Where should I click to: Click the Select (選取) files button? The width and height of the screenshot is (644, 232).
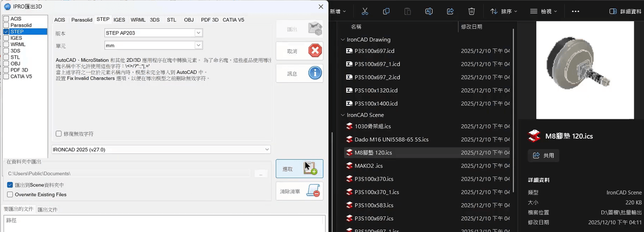click(x=299, y=169)
